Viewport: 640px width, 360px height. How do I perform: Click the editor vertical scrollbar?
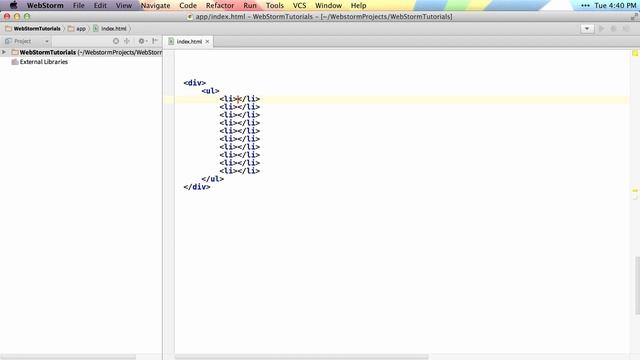[637, 285]
